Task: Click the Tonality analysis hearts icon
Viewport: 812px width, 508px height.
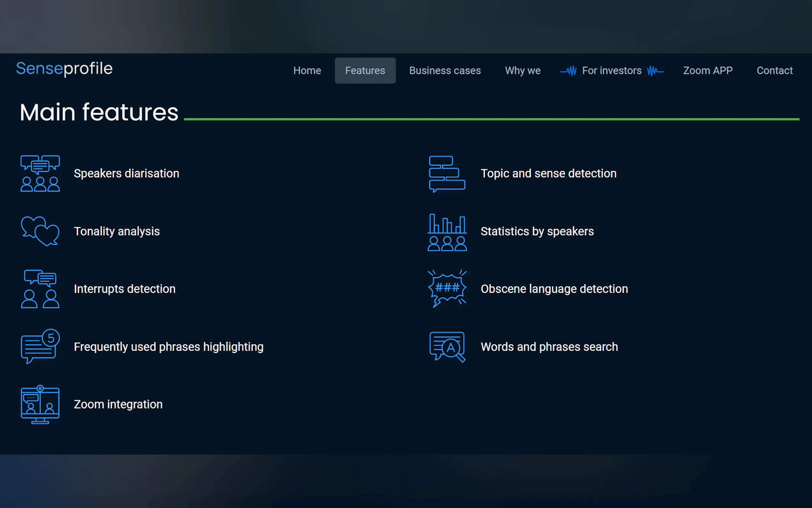Action: (40, 231)
